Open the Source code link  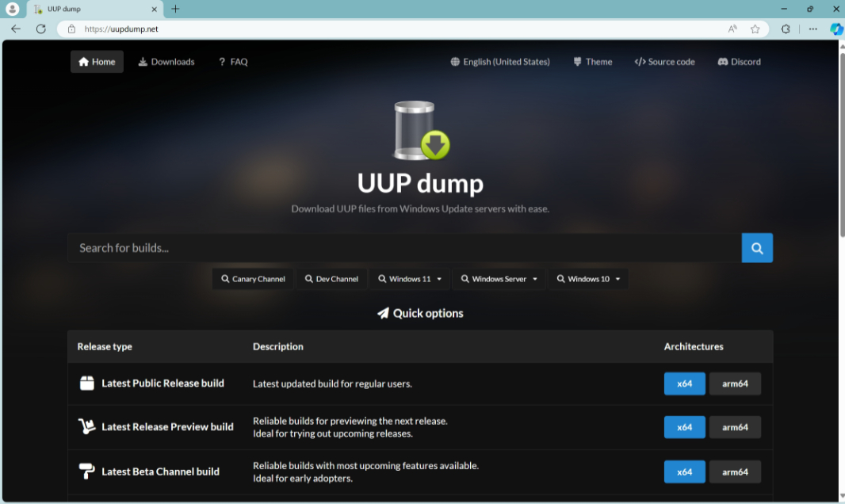click(664, 62)
